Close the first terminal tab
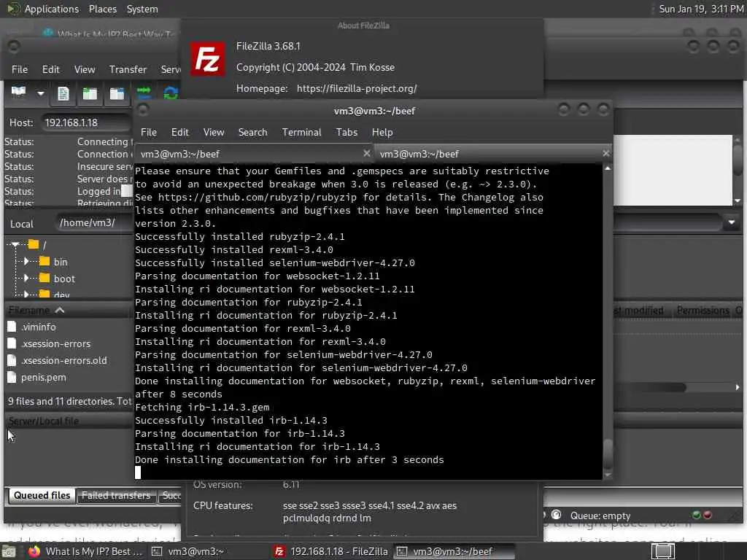Screen dimensions: 747x560 [366, 153]
